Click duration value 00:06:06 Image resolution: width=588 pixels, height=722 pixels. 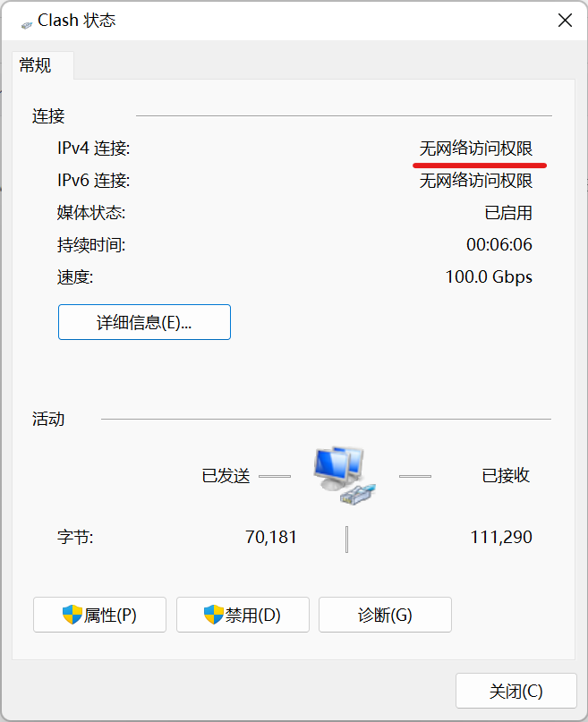tap(499, 244)
